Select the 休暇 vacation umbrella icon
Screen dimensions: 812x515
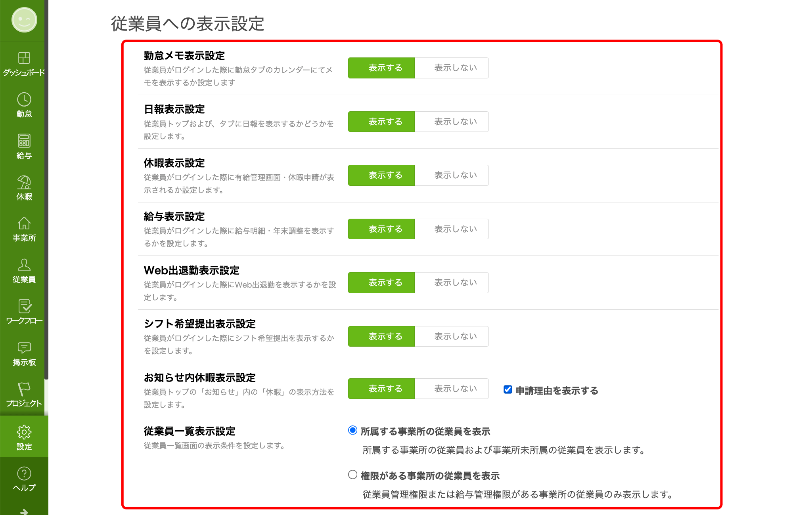click(x=24, y=183)
